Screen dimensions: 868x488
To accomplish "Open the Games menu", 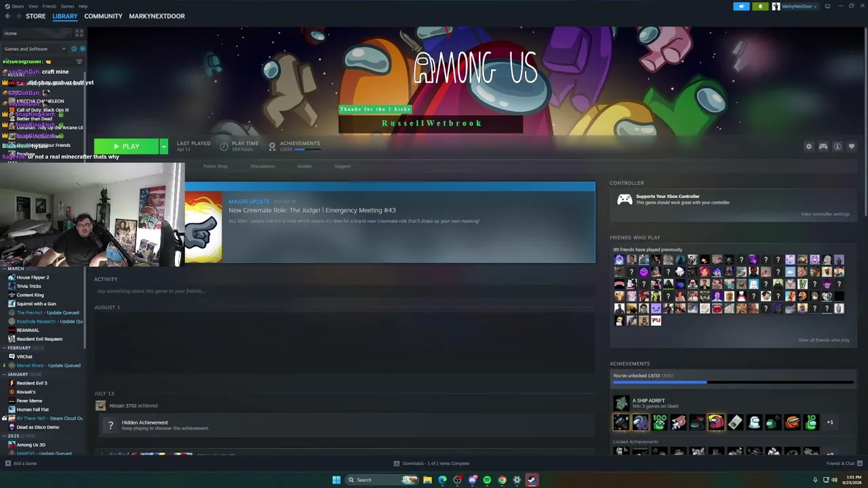I will (x=67, y=6).
